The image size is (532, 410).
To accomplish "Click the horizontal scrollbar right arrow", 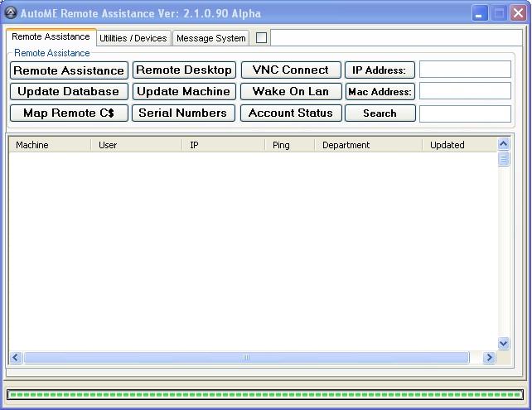I will coord(489,358).
